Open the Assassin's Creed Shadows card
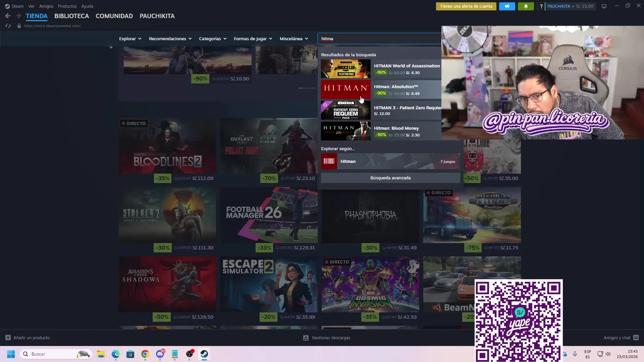 (x=167, y=285)
